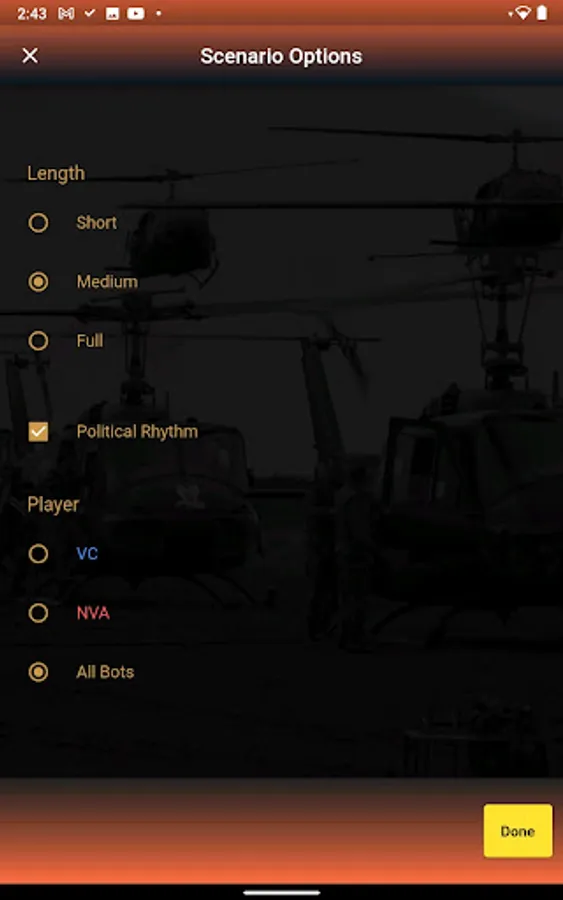Image resolution: width=563 pixels, height=900 pixels.
Task: Open the Gmail notification icon in status bar
Action: point(66,13)
